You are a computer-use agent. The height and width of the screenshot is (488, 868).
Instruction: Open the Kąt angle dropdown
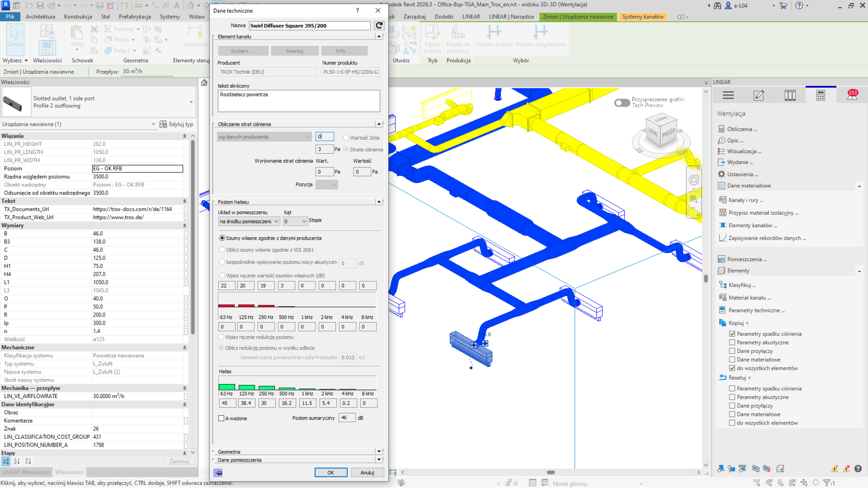click(x=295, y=222)
